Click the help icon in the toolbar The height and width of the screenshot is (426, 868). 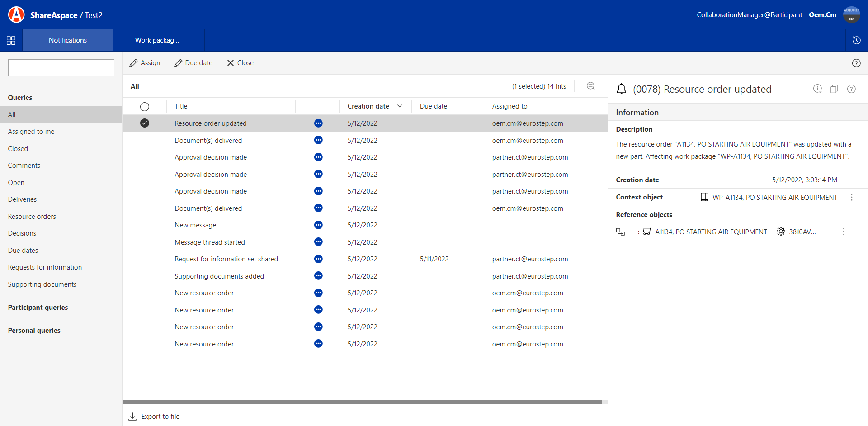pos(856,63)
